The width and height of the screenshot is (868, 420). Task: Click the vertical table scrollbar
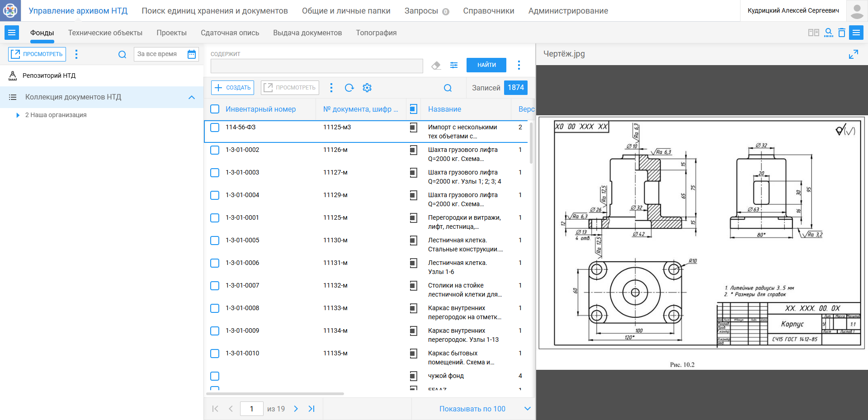pyautogui.click(x=531, y=143)
